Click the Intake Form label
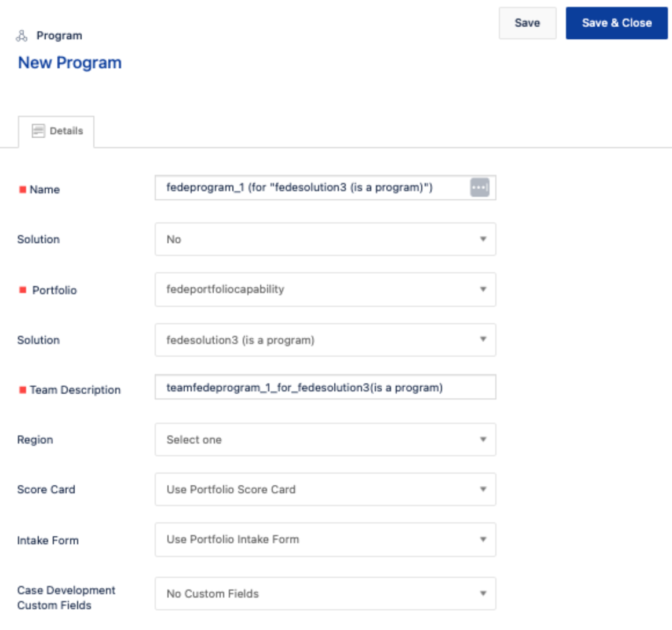 (x=48, y=540)
